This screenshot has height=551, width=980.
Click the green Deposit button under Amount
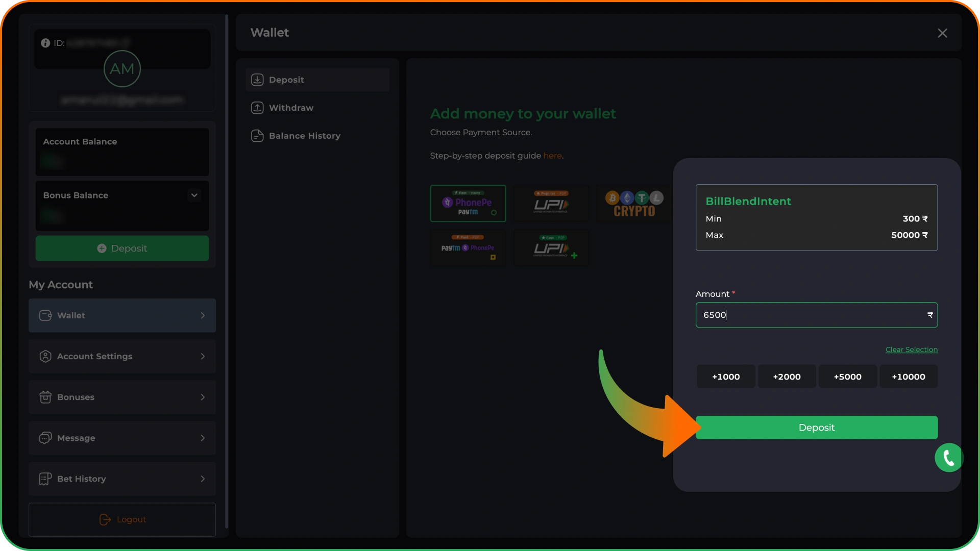[x=817, y=428]
